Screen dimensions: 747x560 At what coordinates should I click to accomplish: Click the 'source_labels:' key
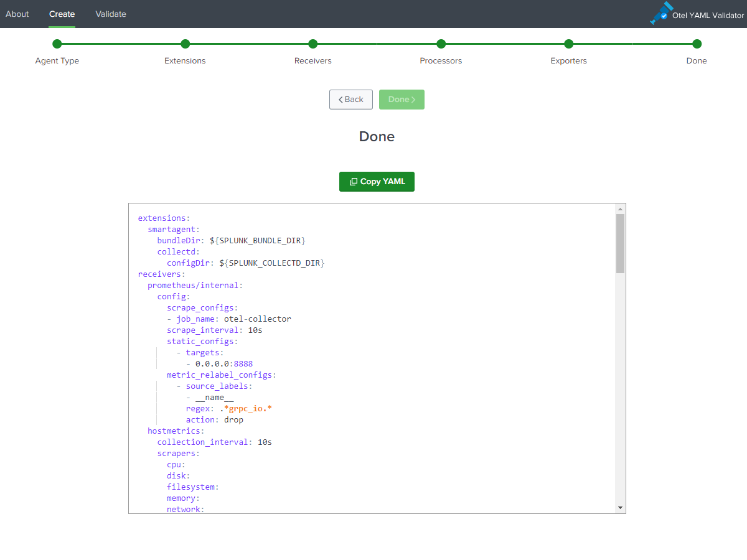point(219,386)
